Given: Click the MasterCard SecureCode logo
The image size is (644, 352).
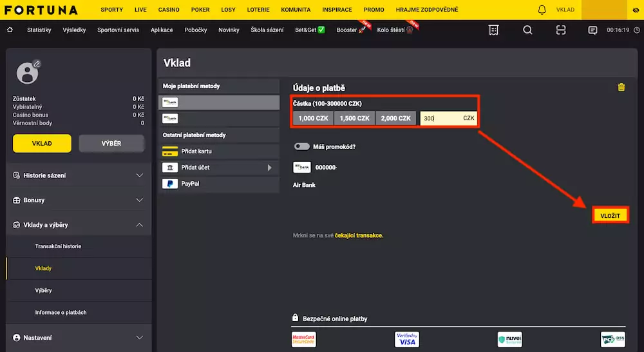Looking at the screenshot, I should [304, 339].
